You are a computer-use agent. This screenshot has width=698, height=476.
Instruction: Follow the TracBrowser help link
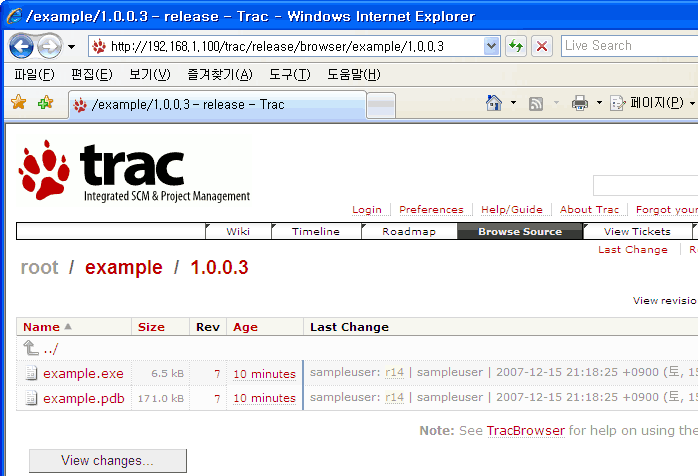coord(525,431)
